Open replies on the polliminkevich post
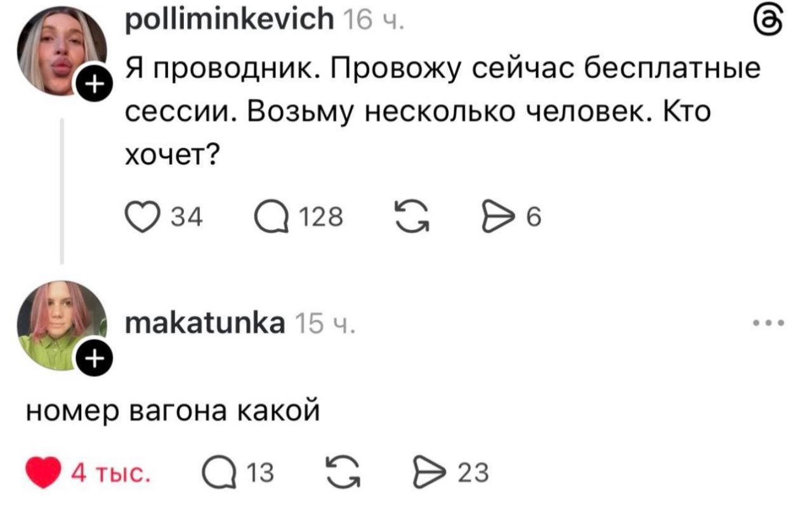 268,218
